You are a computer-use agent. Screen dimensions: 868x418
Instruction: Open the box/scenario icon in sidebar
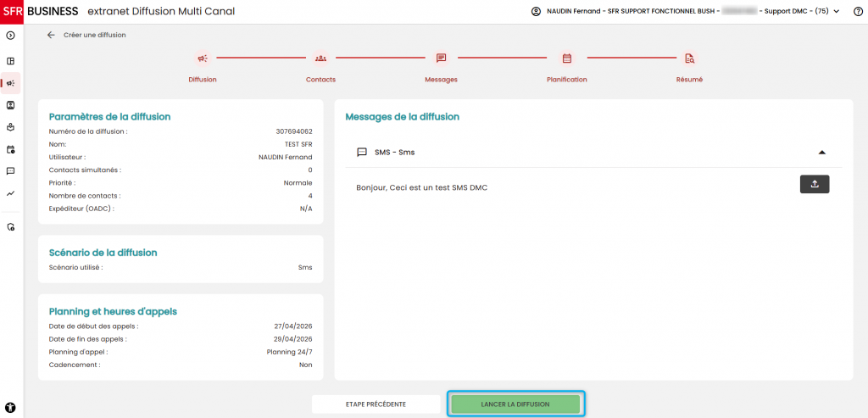[10, 127]
